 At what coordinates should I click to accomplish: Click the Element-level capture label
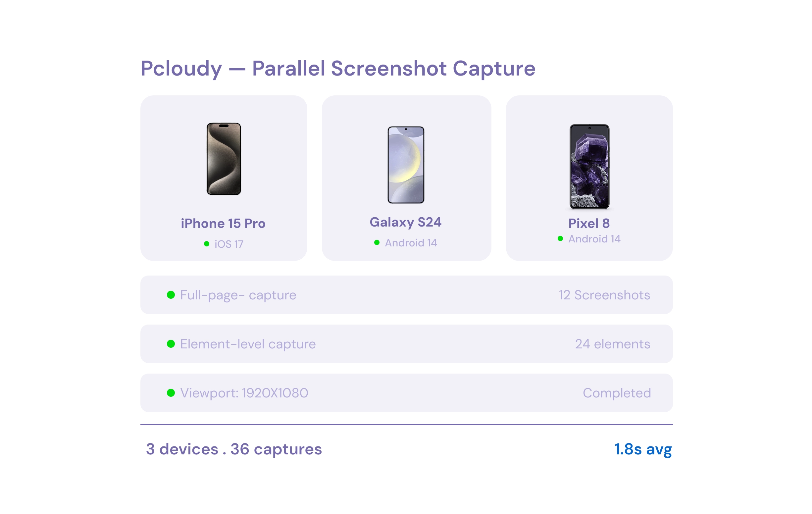coord(248,344)
